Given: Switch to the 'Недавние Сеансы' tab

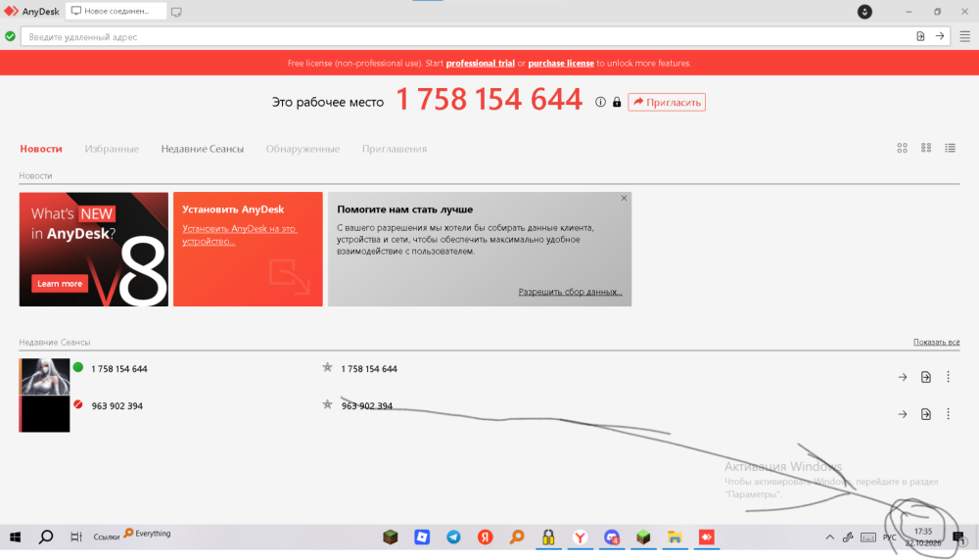Looking at the screenshot, I should tap(203, 149).
